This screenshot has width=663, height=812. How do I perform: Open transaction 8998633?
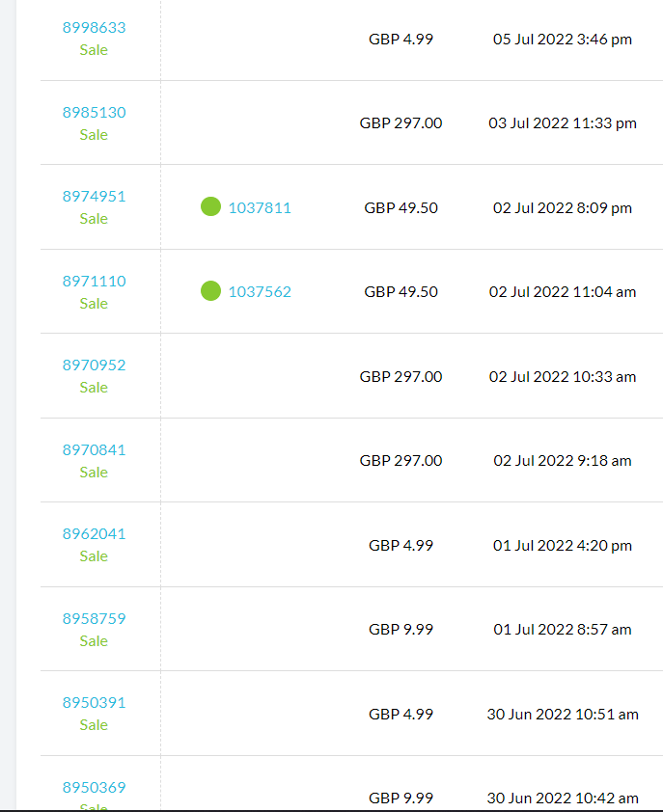(94, 28)
